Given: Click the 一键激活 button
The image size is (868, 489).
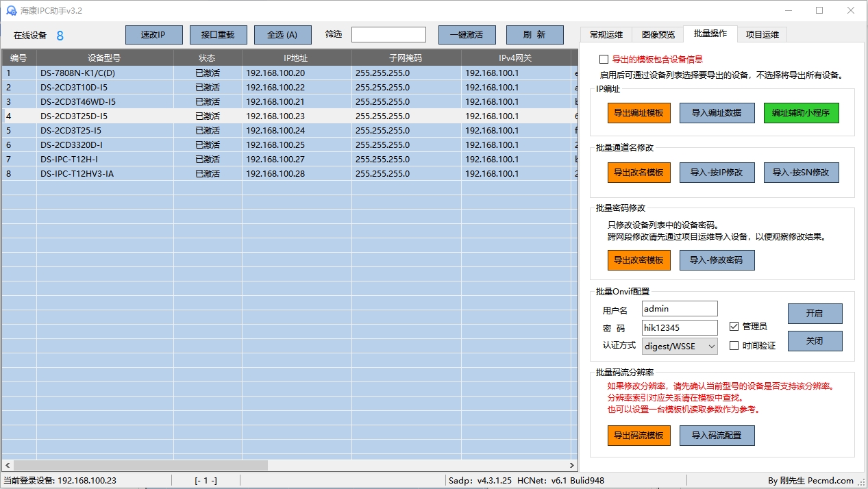Looking at the screenshot, I should click(467, 35).
